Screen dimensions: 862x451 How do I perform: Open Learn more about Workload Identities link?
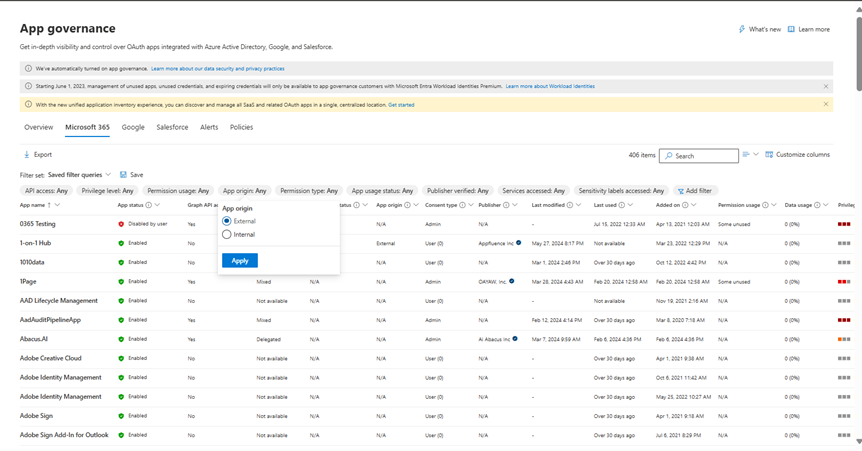pyautogui.click(x=550, y=86)
